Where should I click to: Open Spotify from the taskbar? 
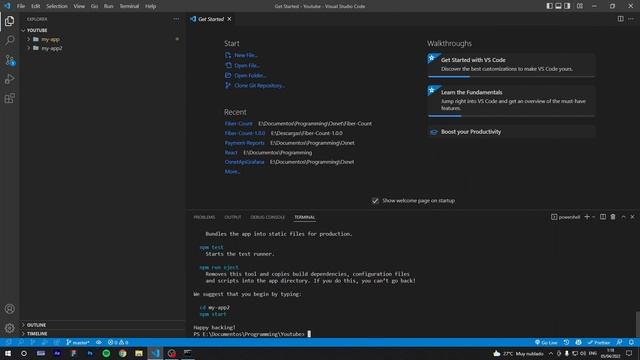click(x=106, y=353)
